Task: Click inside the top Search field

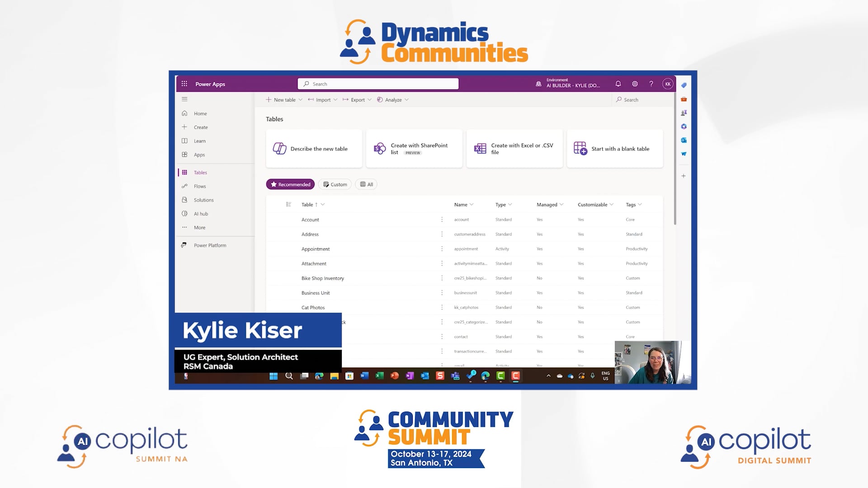Action: tap(378, 84)
